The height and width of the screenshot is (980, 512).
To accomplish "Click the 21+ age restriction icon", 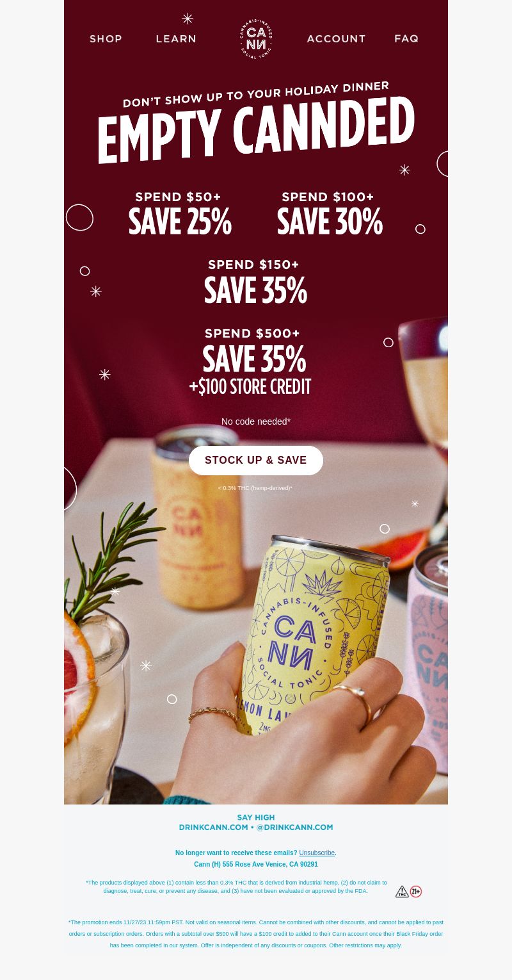I will 416,892.
